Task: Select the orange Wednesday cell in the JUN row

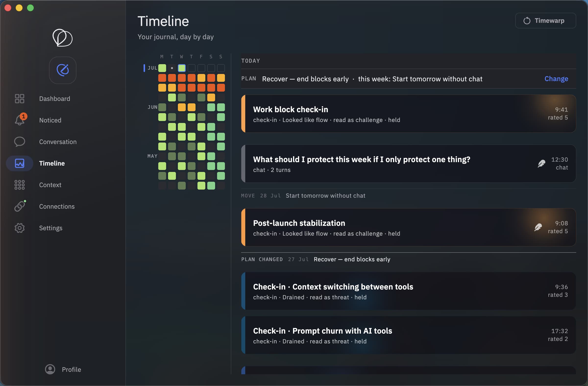Action: [182, 107]
